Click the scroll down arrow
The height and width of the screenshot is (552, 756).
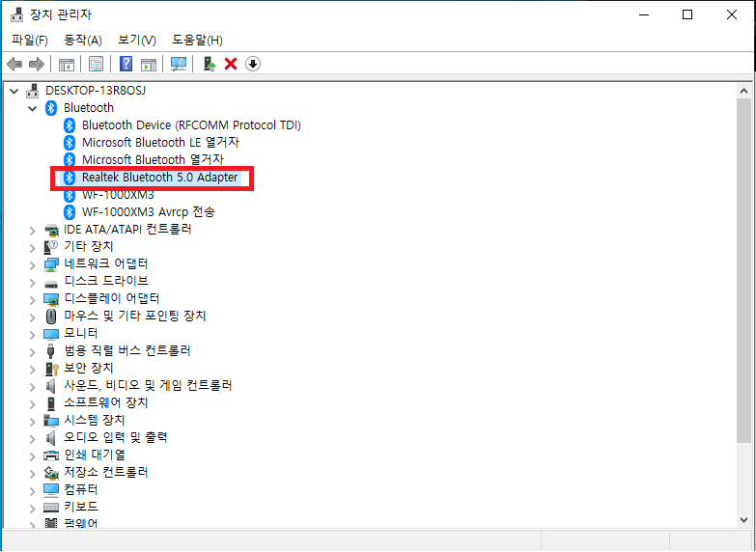click(744, 520)
